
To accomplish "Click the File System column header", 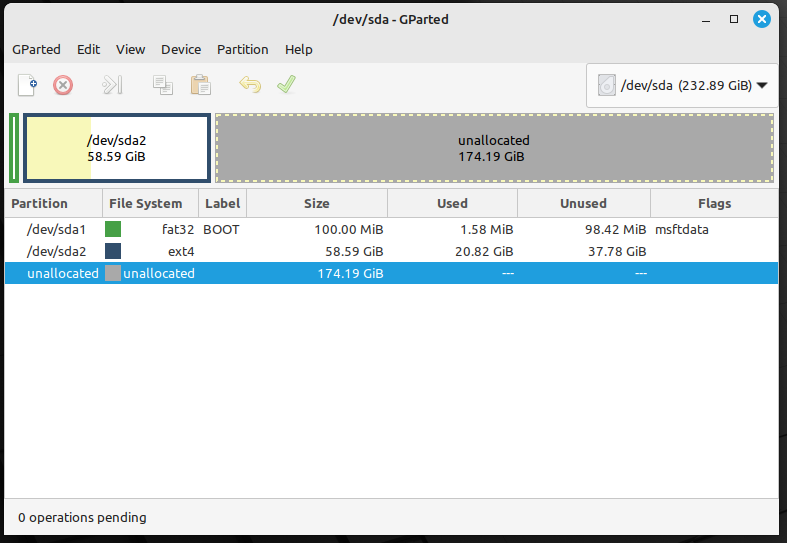I will pyautogui.click(x=146, y=203).
